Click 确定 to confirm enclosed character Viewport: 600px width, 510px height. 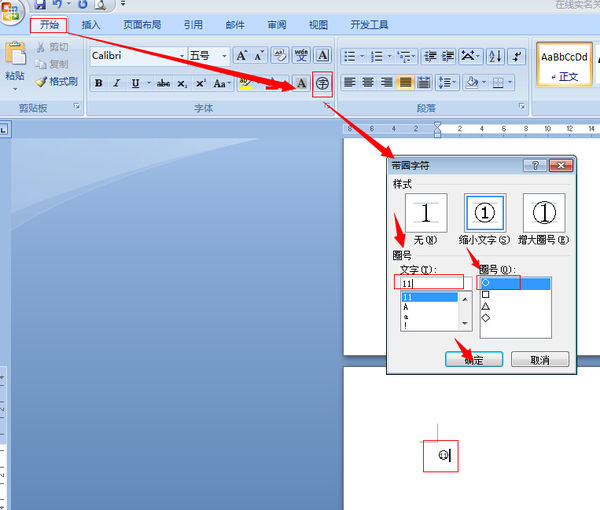click(474, 360)
